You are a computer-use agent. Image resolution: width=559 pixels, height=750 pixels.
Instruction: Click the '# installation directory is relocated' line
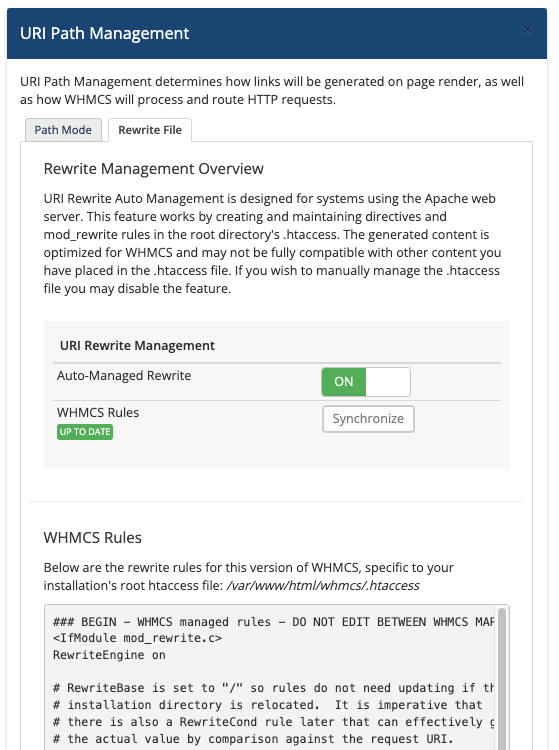(x=267, y=705)
